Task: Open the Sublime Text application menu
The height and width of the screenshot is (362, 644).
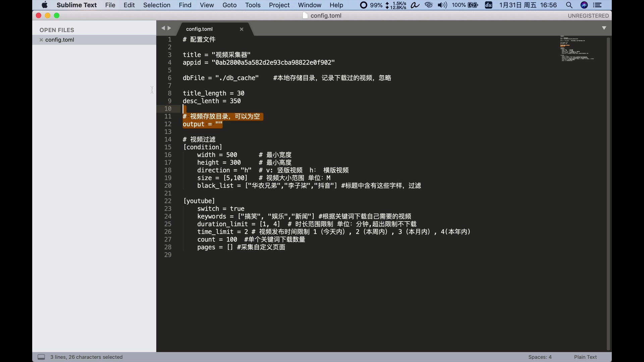Action: click(76, 5)
